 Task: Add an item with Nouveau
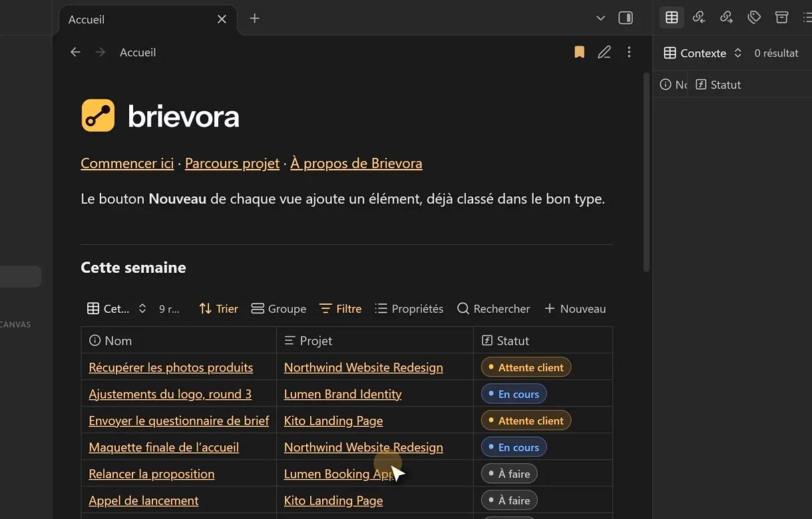click(x=575, y=309)
